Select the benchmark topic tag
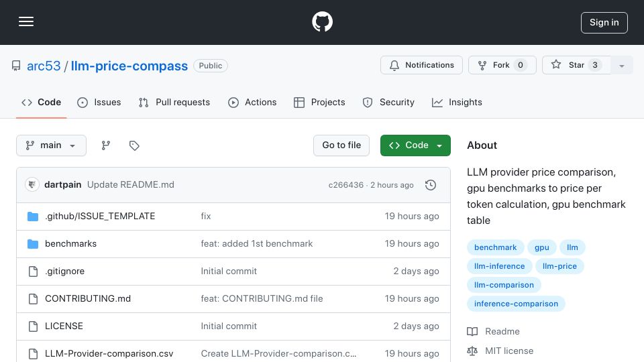 (x=495, y=247)
